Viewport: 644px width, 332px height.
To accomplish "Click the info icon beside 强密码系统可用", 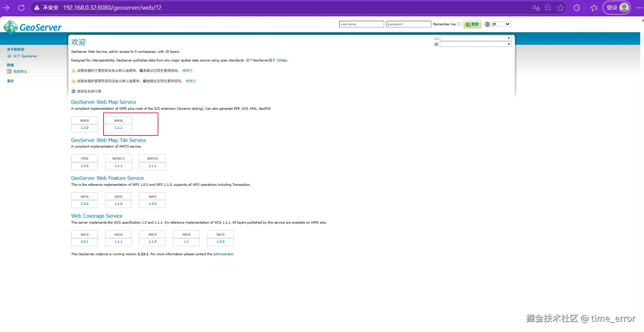I will [x=73, y=91].
